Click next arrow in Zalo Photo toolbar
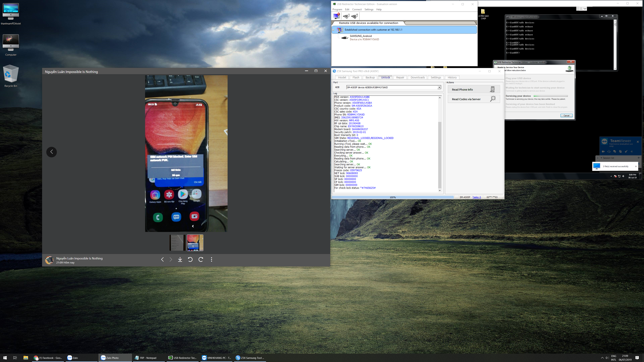The width and height of the screenshot is (644, 362). pyautogui.click(x=171, y=260)
